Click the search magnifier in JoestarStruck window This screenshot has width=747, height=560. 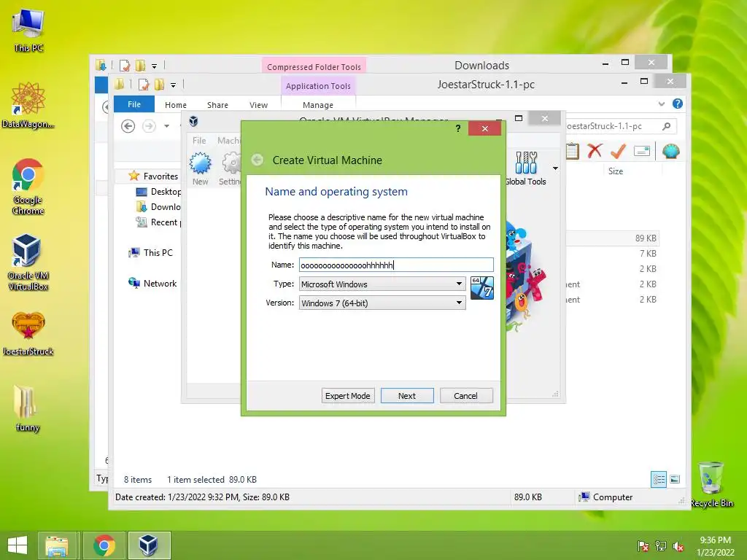coord(667,126)
